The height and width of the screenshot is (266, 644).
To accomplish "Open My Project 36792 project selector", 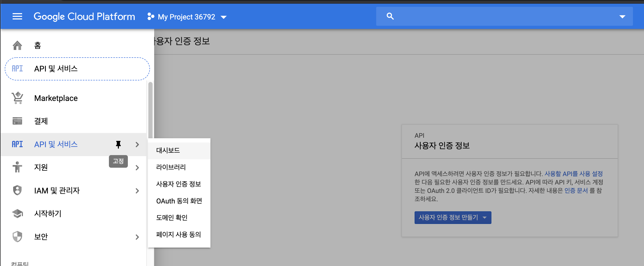I will tap(187, 17).
